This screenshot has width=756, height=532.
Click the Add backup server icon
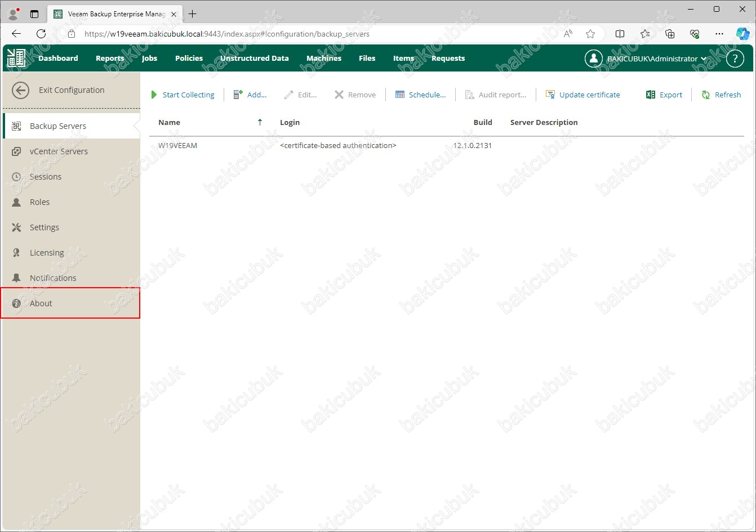pyautogui.click(x=238, y=95)
